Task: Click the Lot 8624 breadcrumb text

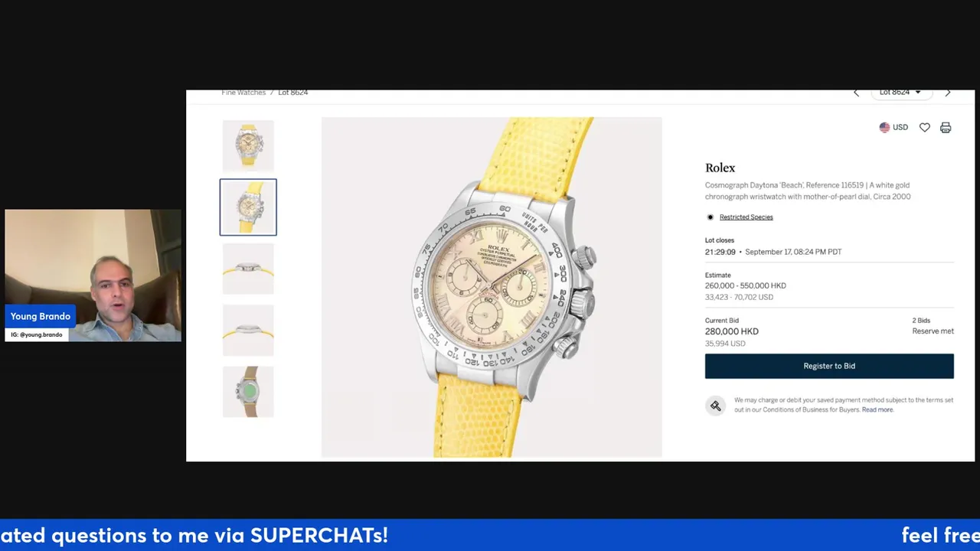Action: (293, 93)
